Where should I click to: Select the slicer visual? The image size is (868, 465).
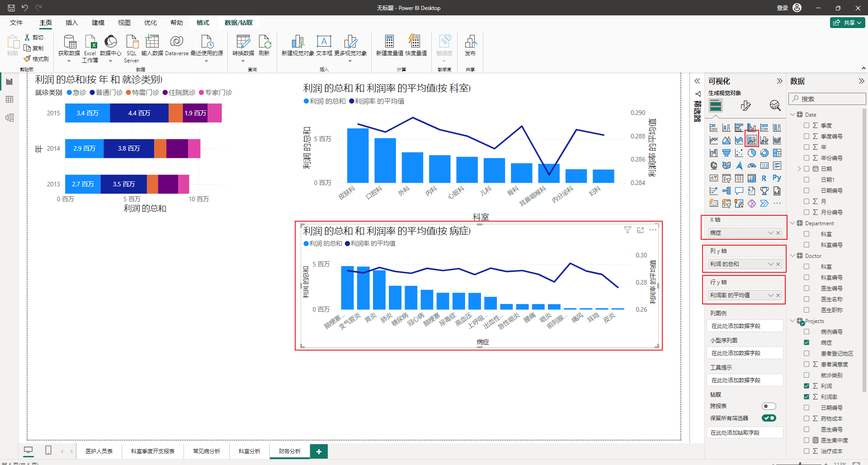click(x=726, y=178)
